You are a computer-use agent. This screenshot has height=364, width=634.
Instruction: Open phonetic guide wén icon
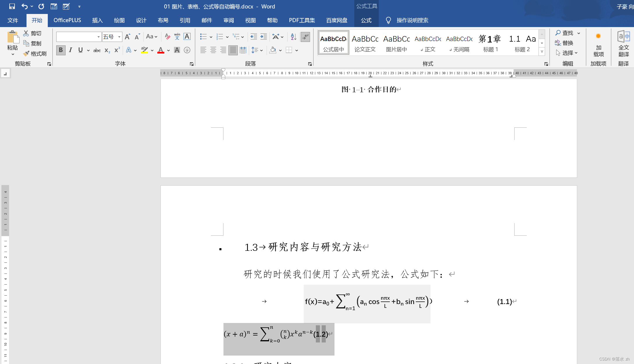177,37
